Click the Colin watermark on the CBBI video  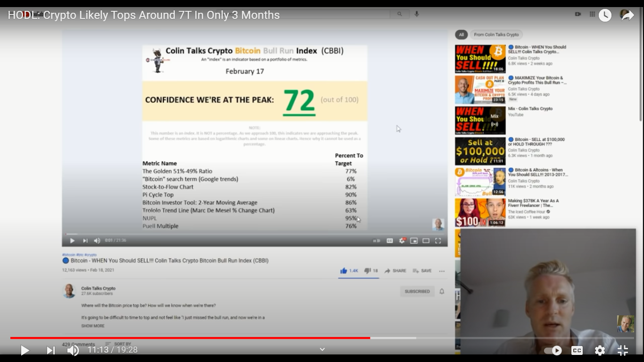tap(438, 224)
